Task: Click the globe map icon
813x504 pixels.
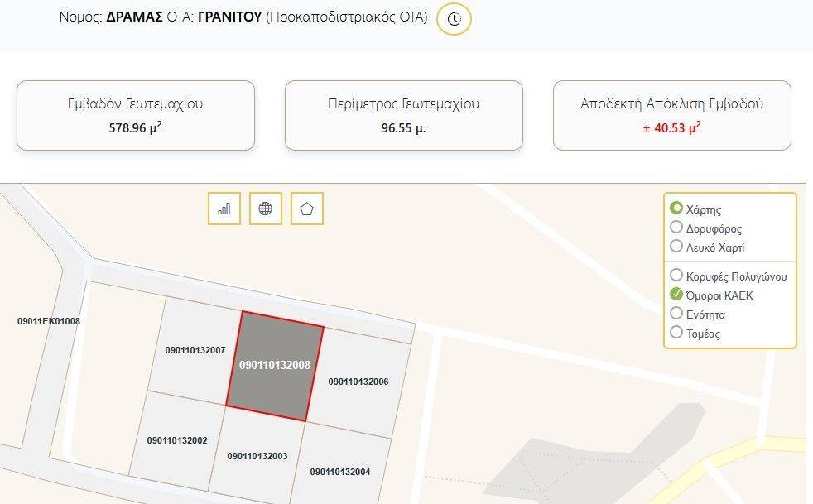Action: [x=266, y=209]
